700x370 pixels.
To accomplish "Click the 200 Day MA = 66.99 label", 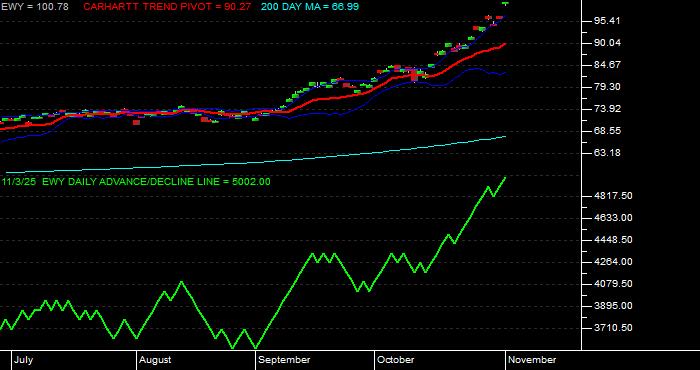I will coord(310,7).
